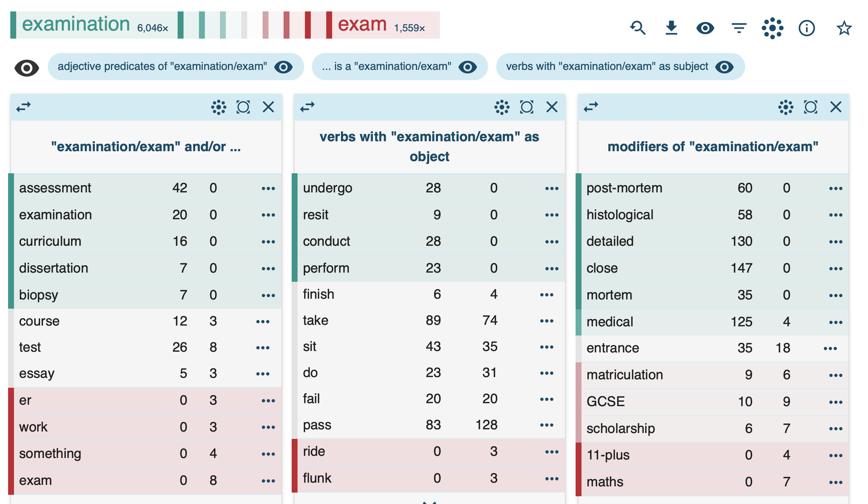Close the modifiers of examination/exam panel
Image resolution: width=868 pixels, height=504 pixels.
(x=836, y=107)
